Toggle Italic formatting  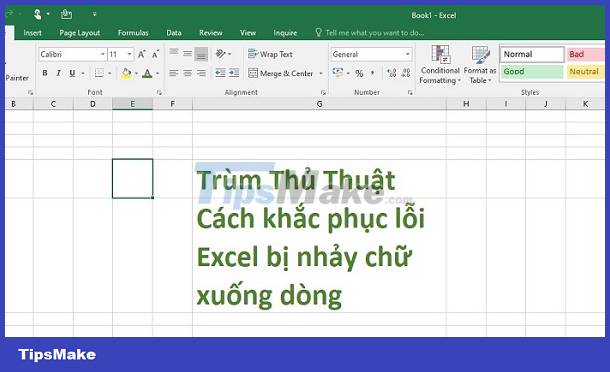(x=58, y=73)
